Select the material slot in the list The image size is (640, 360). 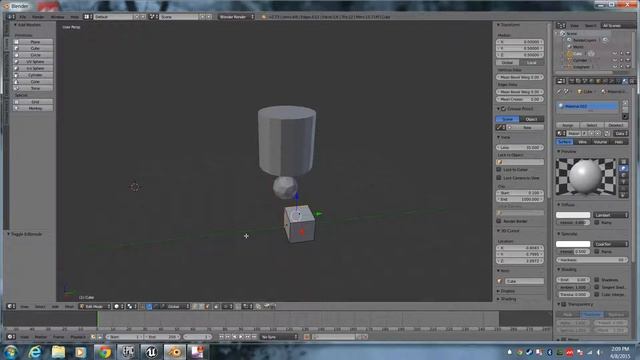(x=587, y=106)
